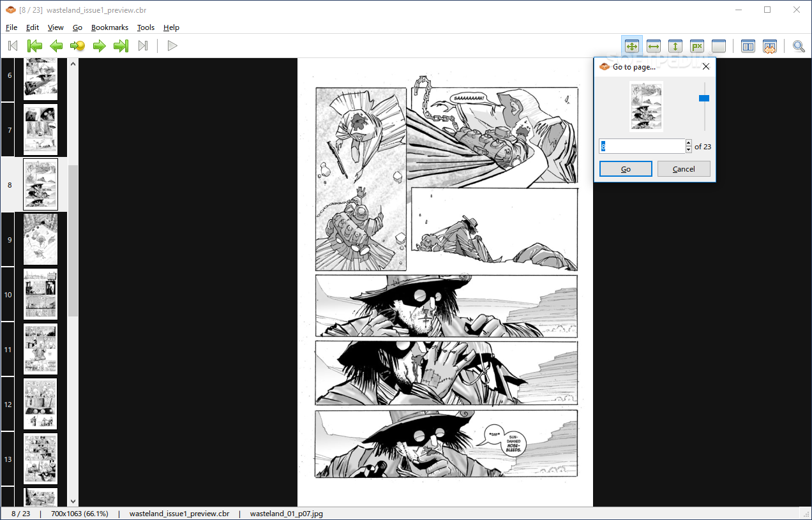
Task: Open the Go menu
Action: [x=77, y=27]
